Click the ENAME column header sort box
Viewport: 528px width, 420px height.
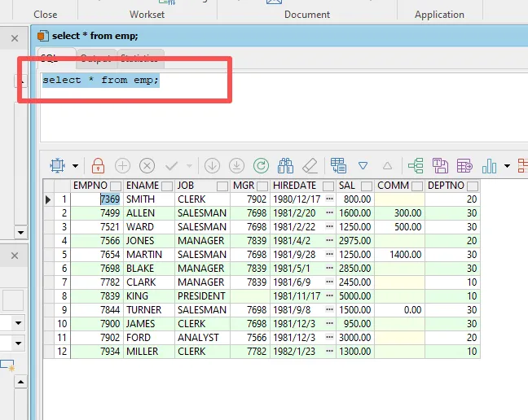pos(167,186)
